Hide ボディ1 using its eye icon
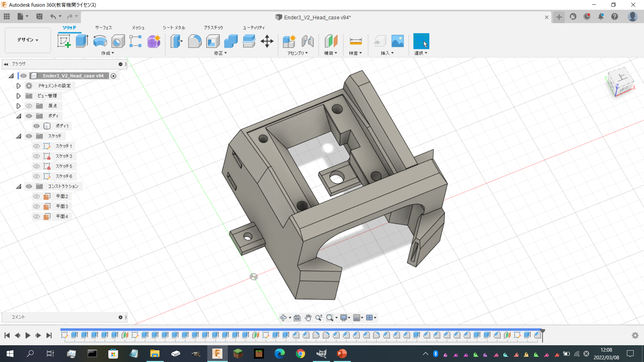Viewport: 644px width, 362px height. (37, 126)
